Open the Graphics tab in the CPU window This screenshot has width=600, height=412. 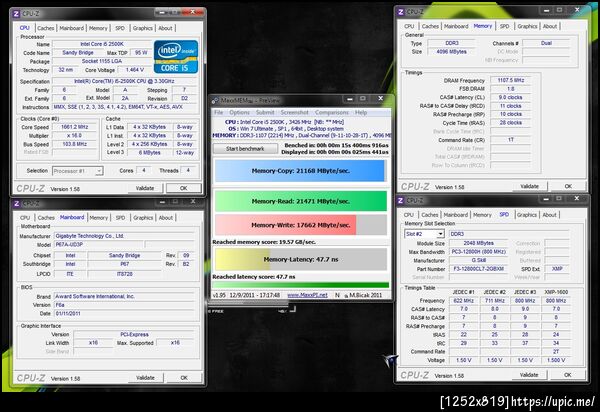[x=143, y=28]
